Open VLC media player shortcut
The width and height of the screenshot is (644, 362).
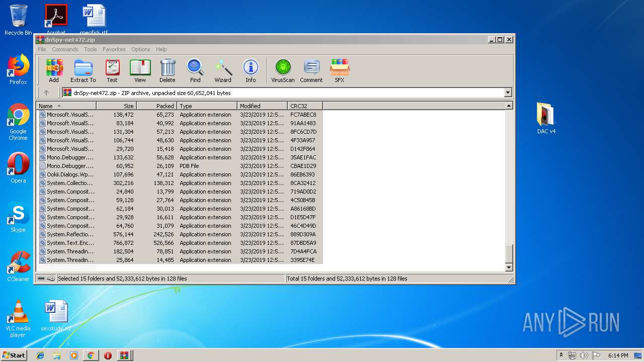point(18,319)
